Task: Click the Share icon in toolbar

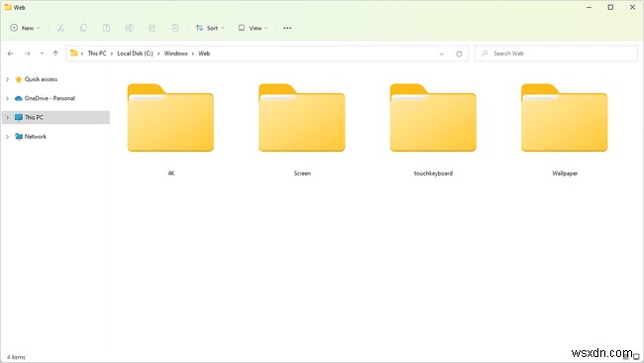Action: (x=152, y=28)
